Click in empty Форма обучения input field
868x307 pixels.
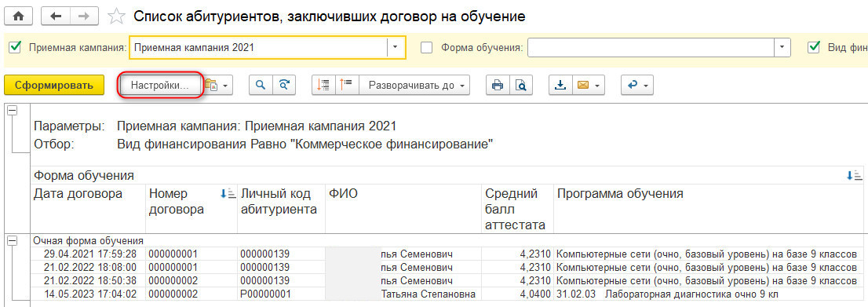[x=651, y=48]
